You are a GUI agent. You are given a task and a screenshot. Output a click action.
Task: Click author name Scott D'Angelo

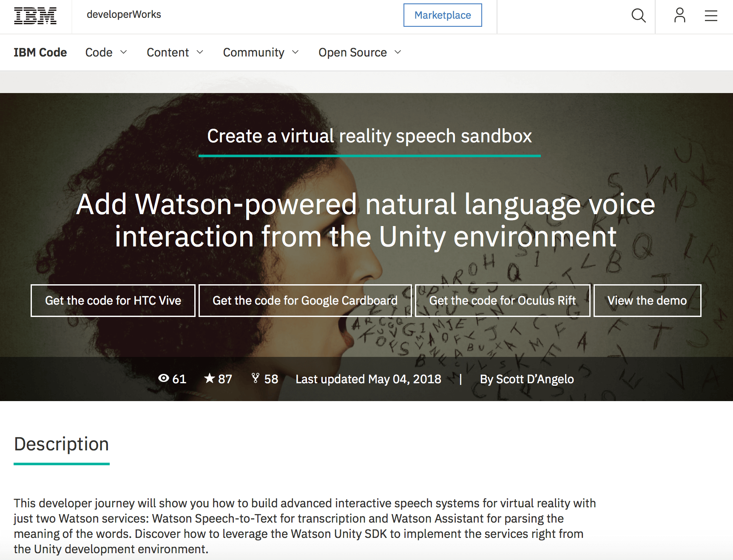pyautogui.click(x=535, y=379)
